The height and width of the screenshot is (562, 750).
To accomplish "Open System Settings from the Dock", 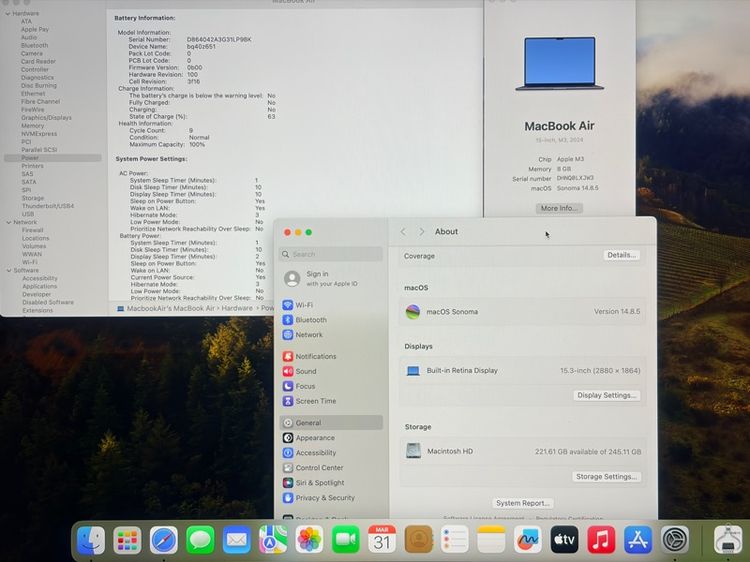I will pyautogui.click(x=674, y=540).
